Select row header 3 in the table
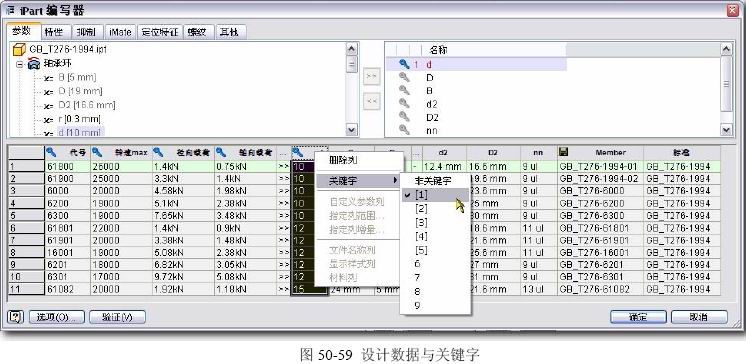Viewport: 746px width, 364px height. (26, 191)
